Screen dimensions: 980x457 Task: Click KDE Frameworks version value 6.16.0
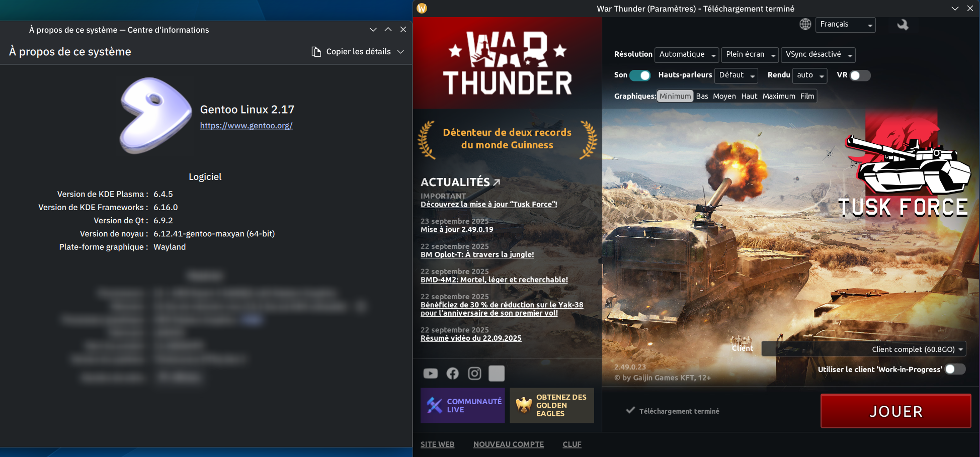[x=166, y=207]
